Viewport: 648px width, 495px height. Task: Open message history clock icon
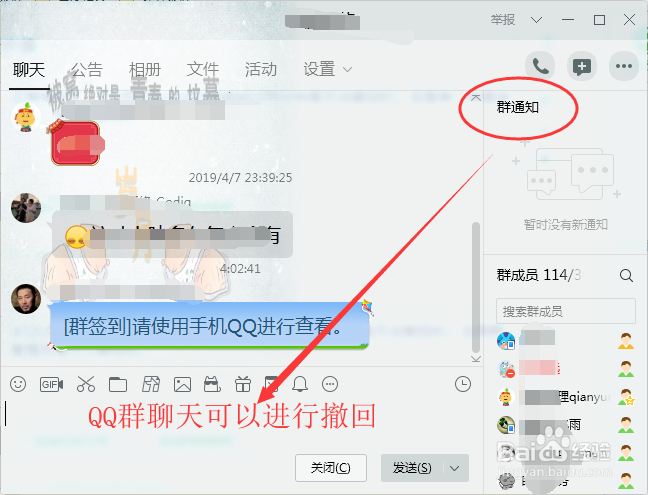(x=462, y=384)
